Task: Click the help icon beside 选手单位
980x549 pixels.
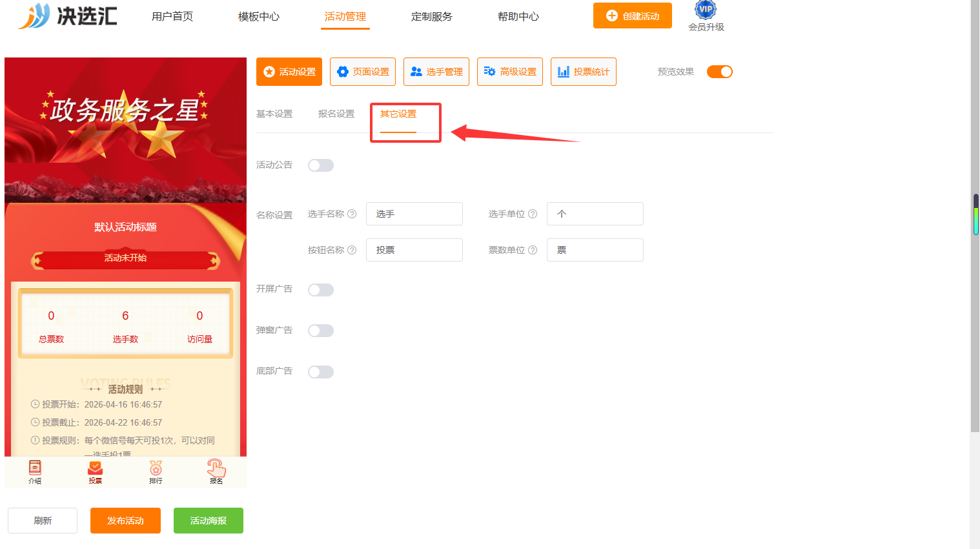Action: (x=533, y=214)
